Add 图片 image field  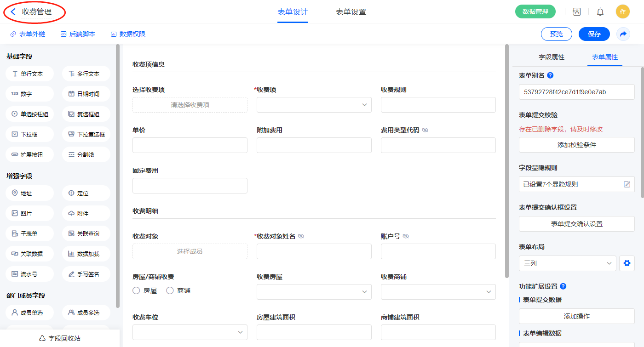[x=29, y=213]
